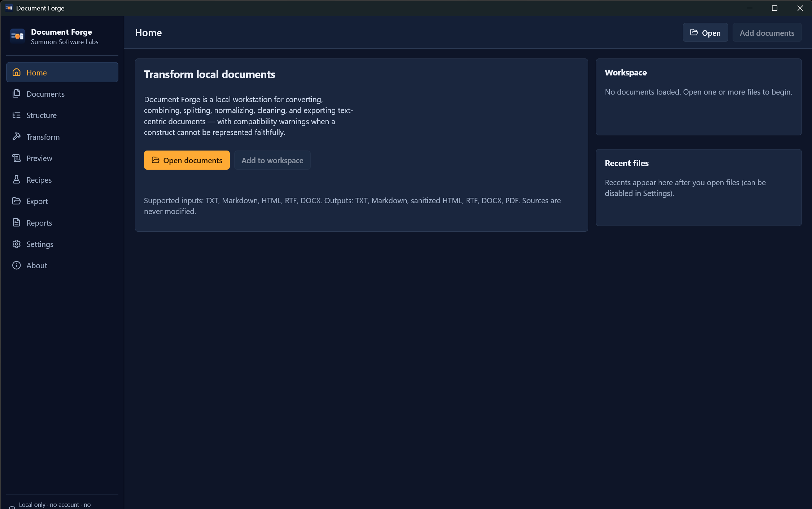Go to the Home page label

[62, 72]
